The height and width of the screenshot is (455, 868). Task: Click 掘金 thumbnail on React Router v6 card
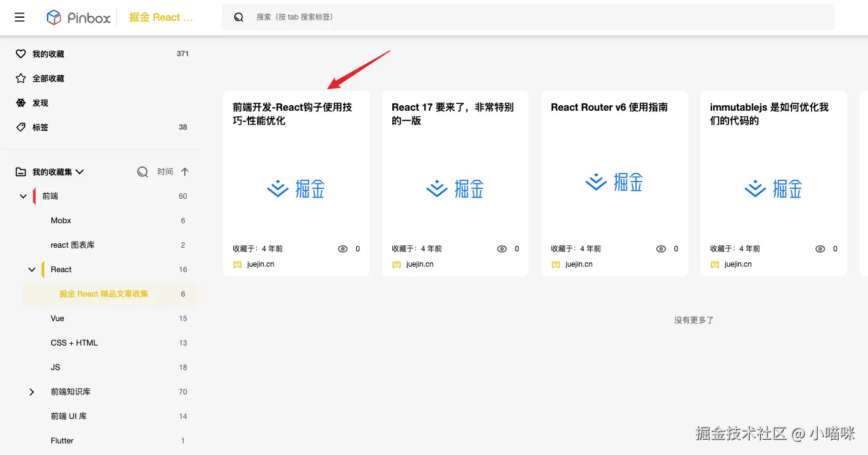tap(615, 182)
